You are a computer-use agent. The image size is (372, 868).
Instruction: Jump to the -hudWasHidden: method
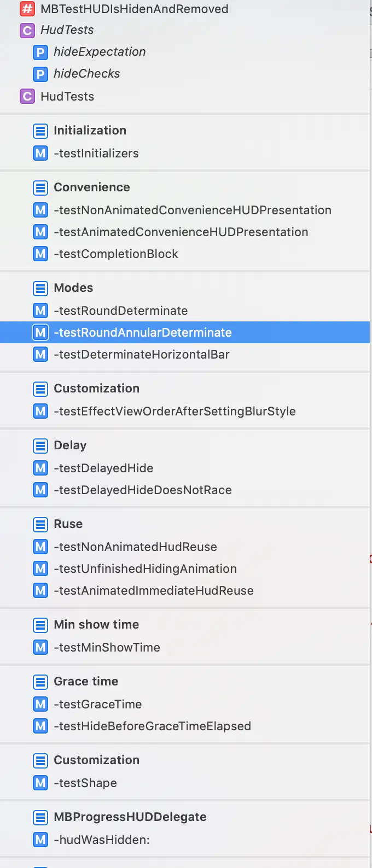pos(101,840)
